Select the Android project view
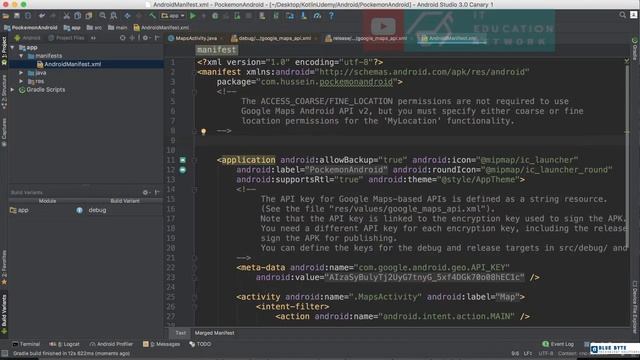 point(27,38)
